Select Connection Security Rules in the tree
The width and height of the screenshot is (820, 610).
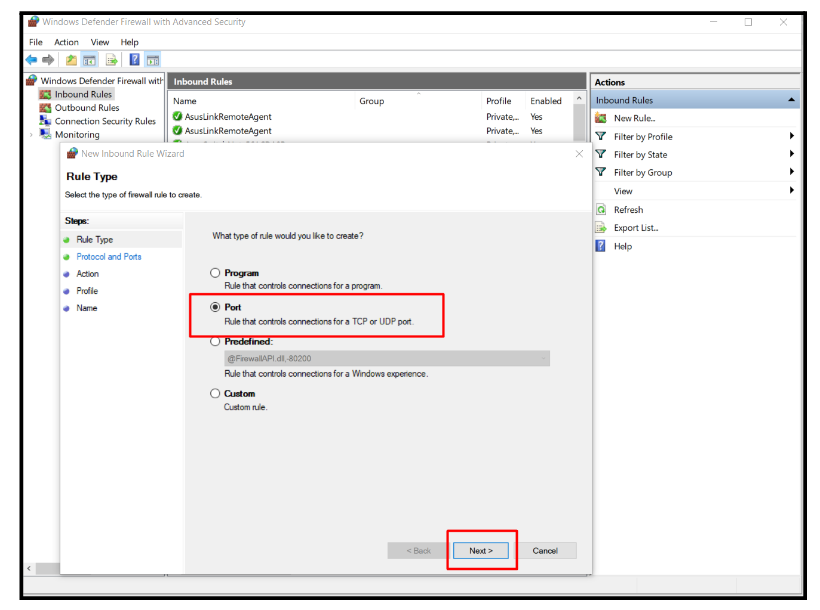pyautogui.click(x=105, y=121)
